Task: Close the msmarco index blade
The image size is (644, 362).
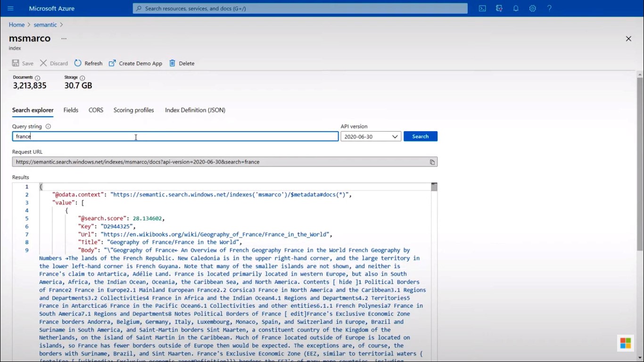Action: (628, 39)
